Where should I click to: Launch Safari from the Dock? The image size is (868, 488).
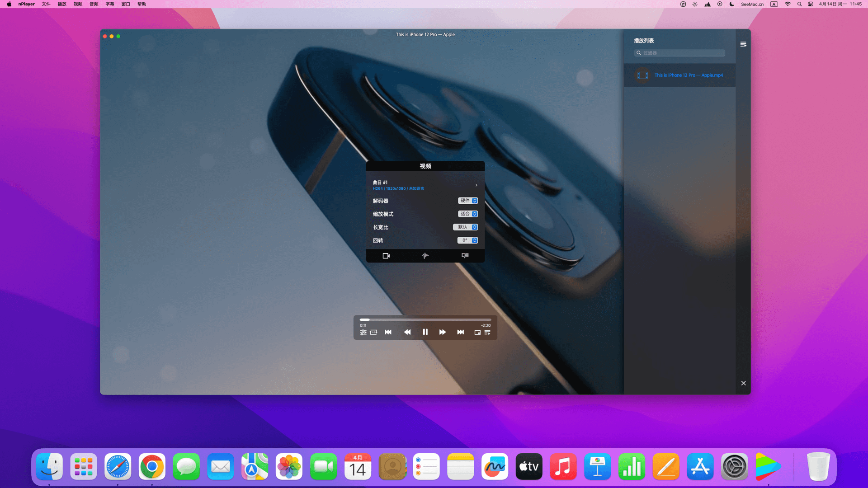(118, 466)
